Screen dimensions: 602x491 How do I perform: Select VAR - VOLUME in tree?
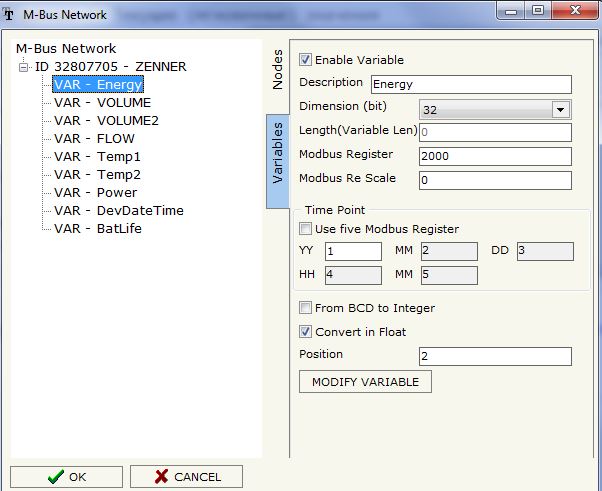102,102
